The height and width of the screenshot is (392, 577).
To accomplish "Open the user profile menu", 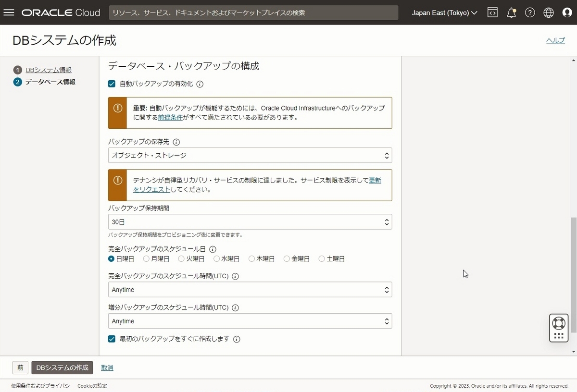I will coord(567,12).
